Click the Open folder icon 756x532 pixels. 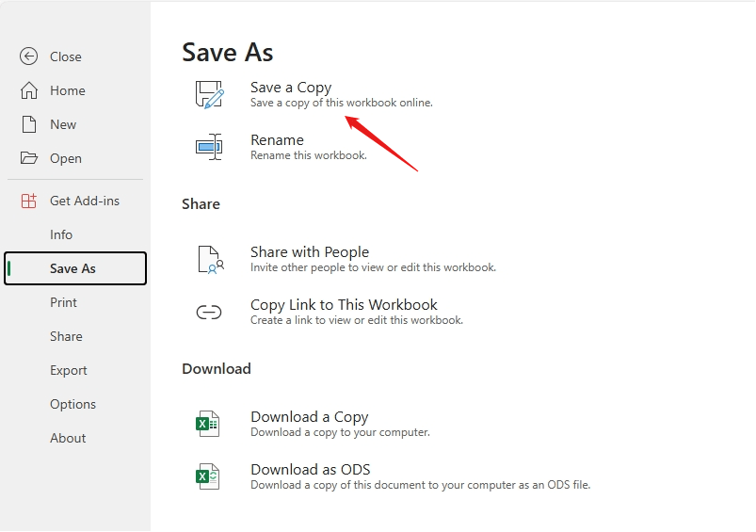coord(29,158)
